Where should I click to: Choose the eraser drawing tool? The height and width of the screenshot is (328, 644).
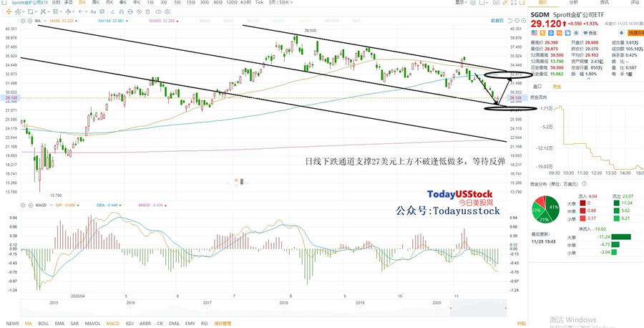112,12
